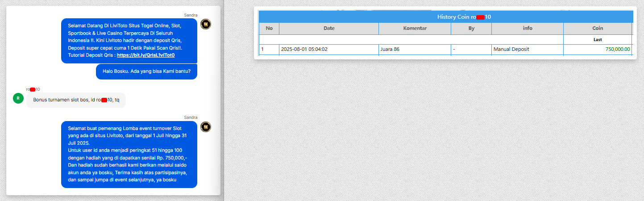Click the 'Bonus turnamen slot bos' message
Image resolution: width=644 pixels, height=201 pixels.
76,100
